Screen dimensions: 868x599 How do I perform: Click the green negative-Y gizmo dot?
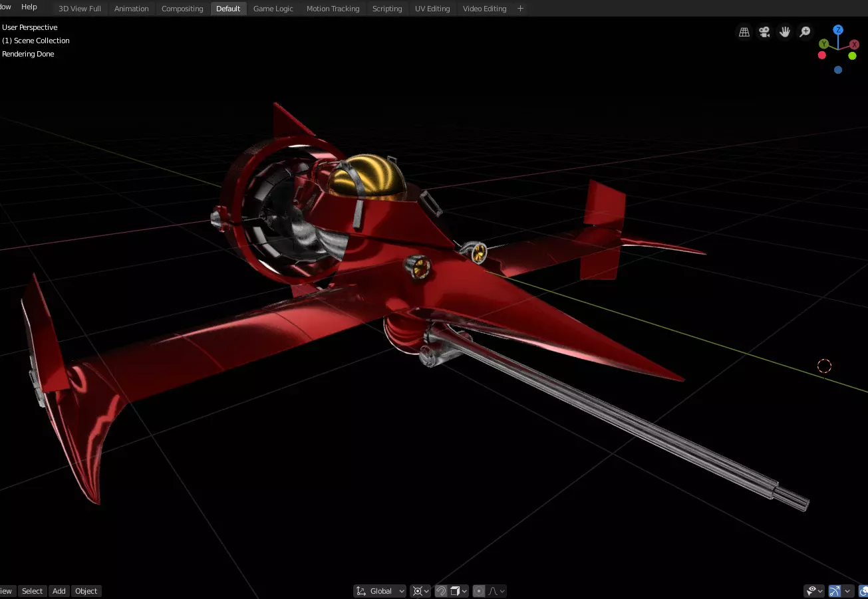tap(852, 56)
